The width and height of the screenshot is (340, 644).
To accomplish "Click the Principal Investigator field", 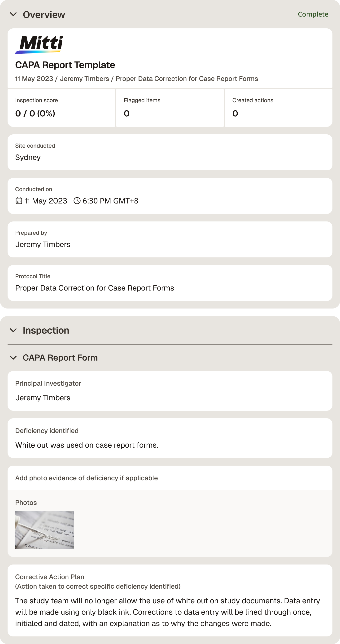I will tap(170, 391).
